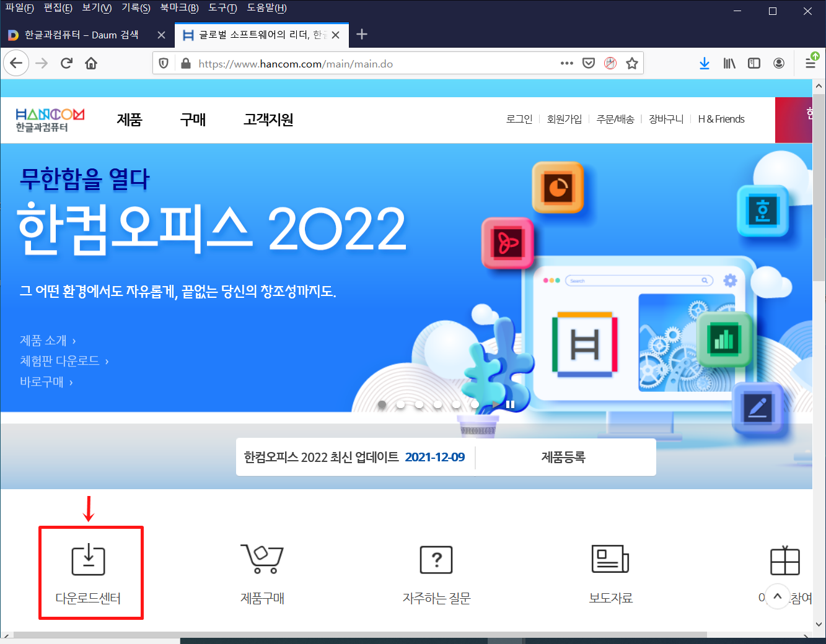Click the 제품 소개 banner link

point(48,341)
